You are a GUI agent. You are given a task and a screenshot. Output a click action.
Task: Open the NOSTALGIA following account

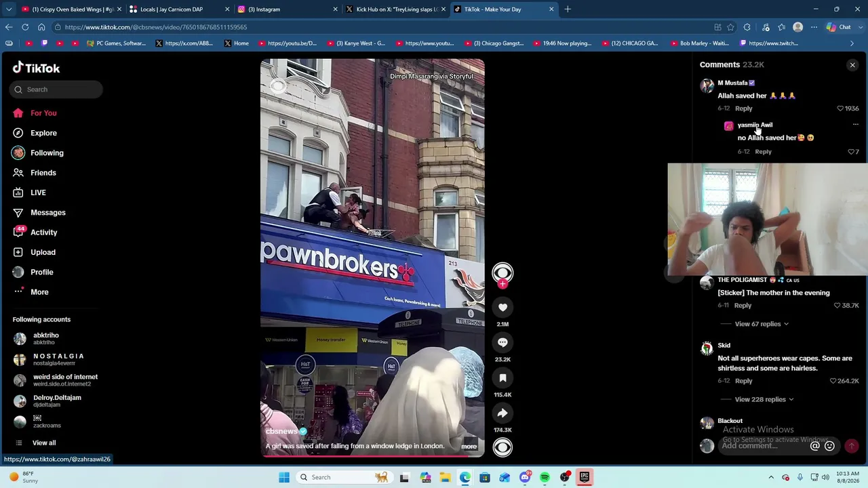(x=58, y=360)
